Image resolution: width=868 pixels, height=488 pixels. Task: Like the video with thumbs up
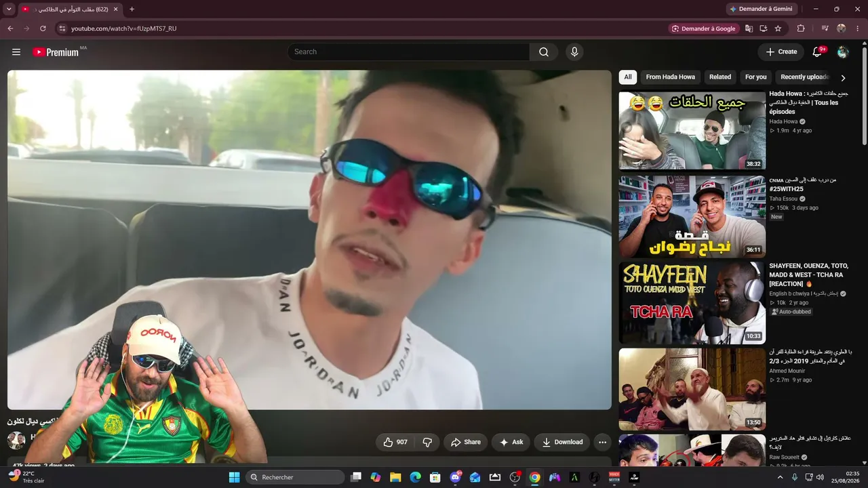coord(395,442)
